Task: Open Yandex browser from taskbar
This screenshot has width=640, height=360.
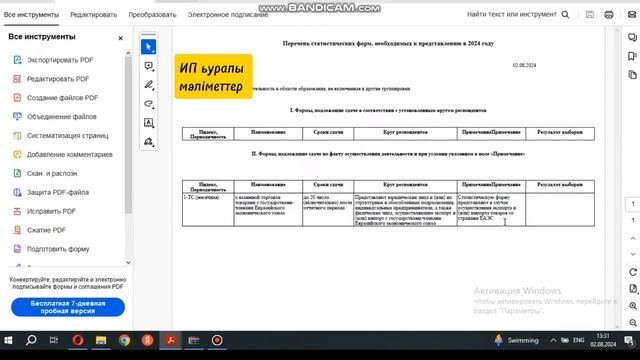Action: click(147, 340)
